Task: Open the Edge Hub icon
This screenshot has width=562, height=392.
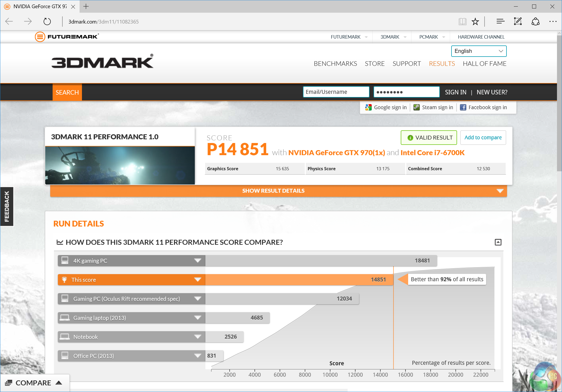Action: point(500,21)
